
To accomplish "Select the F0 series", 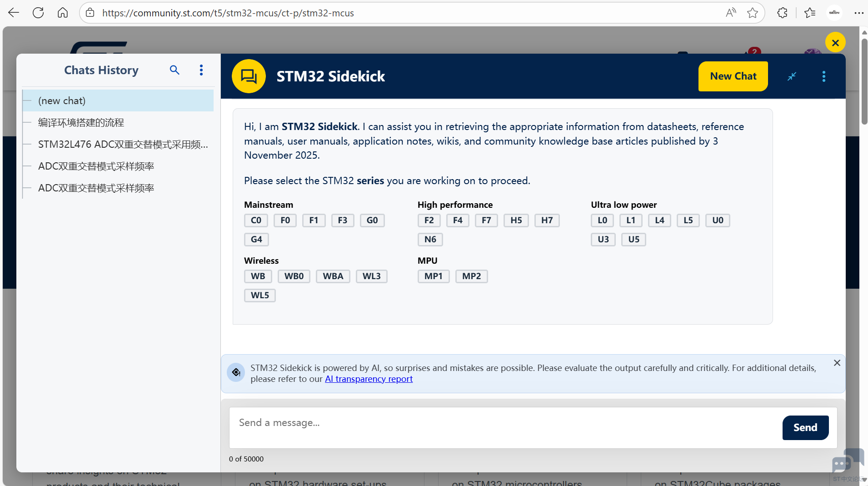I will coord(285,220).
